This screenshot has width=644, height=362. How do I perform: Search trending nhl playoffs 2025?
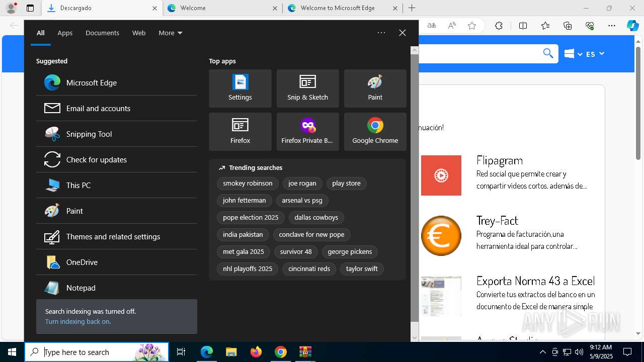(x=248, y=269)
